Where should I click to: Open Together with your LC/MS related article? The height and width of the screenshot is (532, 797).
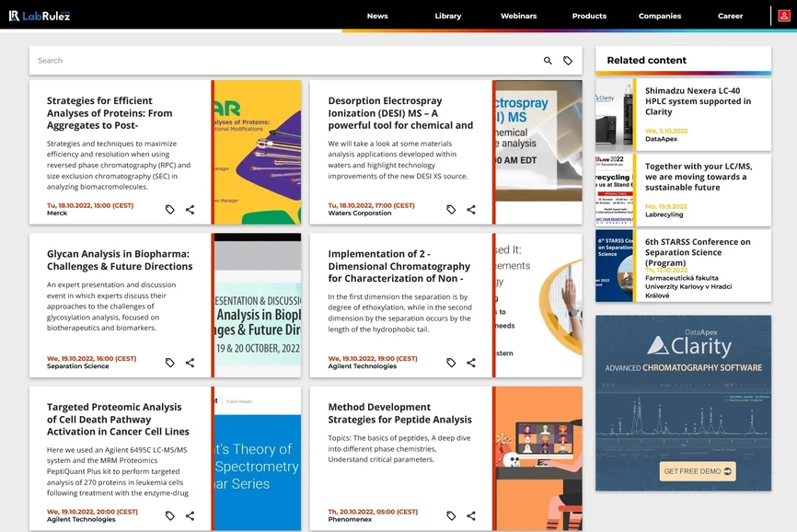(699, 177)
